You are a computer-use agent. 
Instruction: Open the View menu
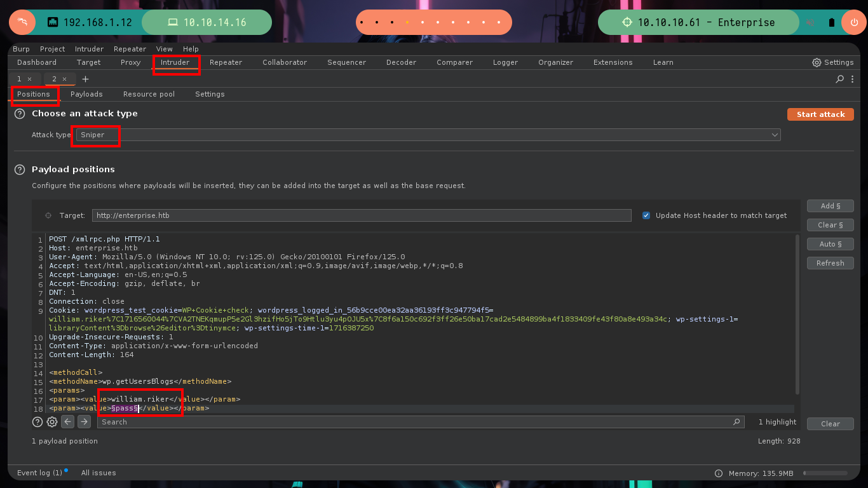click(164, 49)
